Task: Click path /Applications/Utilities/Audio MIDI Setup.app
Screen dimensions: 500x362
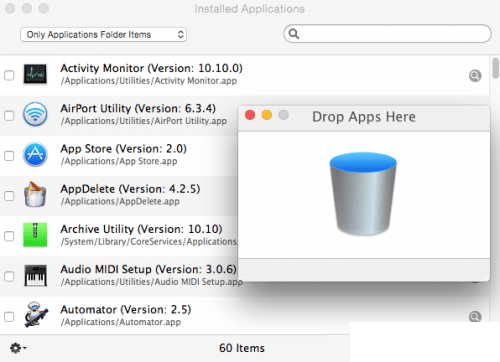Action: [x=152, y=282]
